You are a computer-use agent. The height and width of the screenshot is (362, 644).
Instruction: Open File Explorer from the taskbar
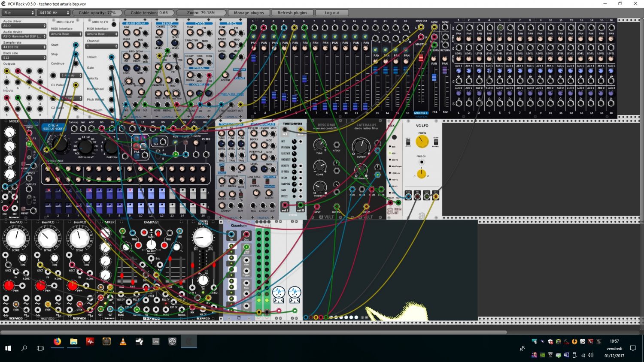(x=73, y=342)
